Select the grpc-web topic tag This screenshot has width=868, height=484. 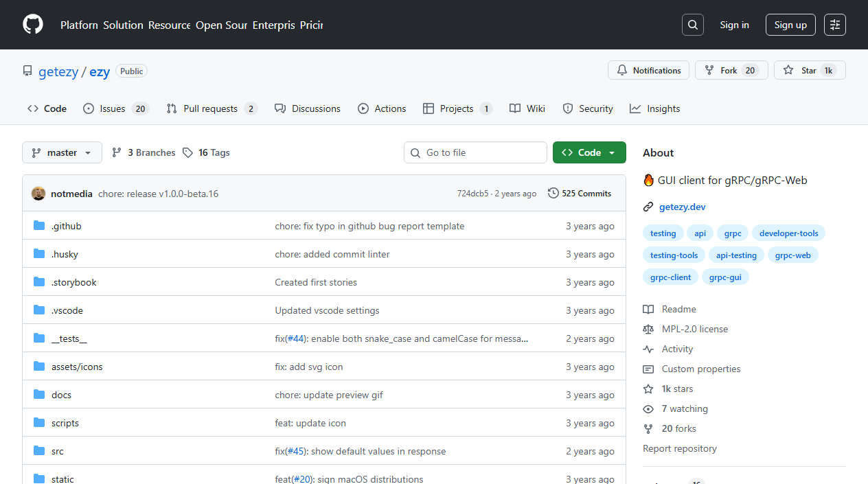click(792, 255)
